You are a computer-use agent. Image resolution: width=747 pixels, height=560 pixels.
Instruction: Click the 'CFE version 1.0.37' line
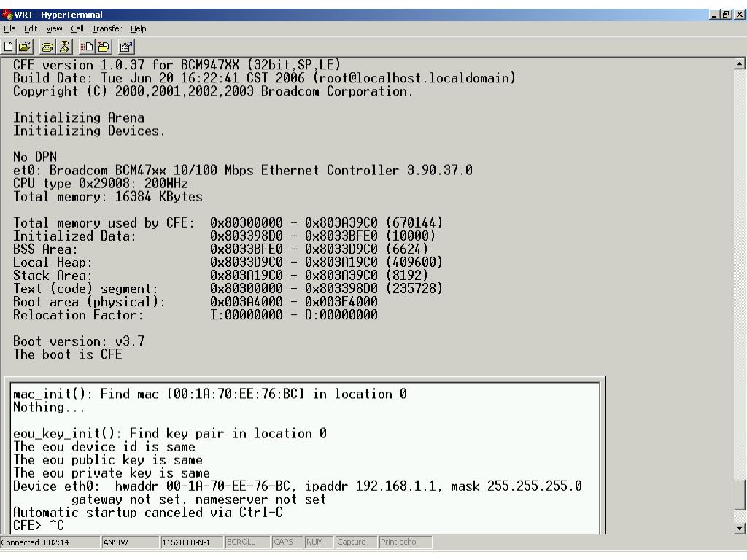177,65
